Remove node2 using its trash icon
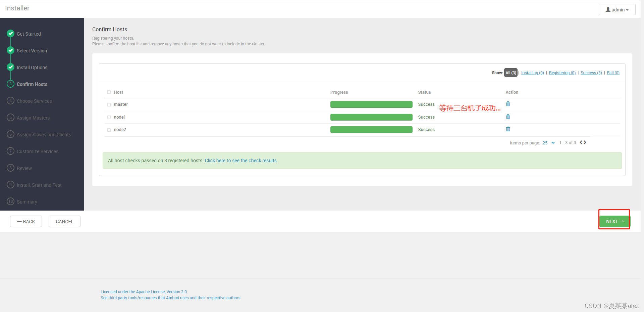The width and height of the screenshot is (644, 312). pos(508,129)
